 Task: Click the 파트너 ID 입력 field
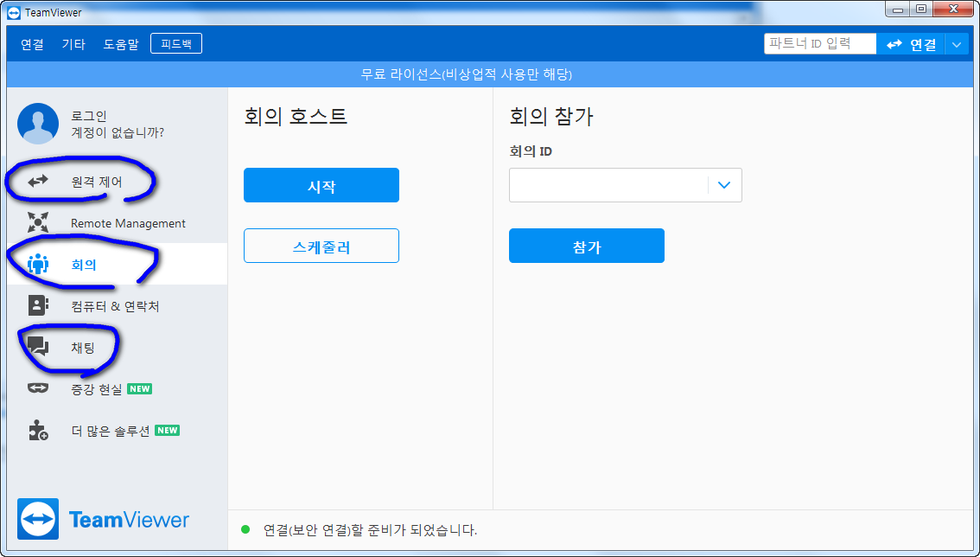pos(820,44)
